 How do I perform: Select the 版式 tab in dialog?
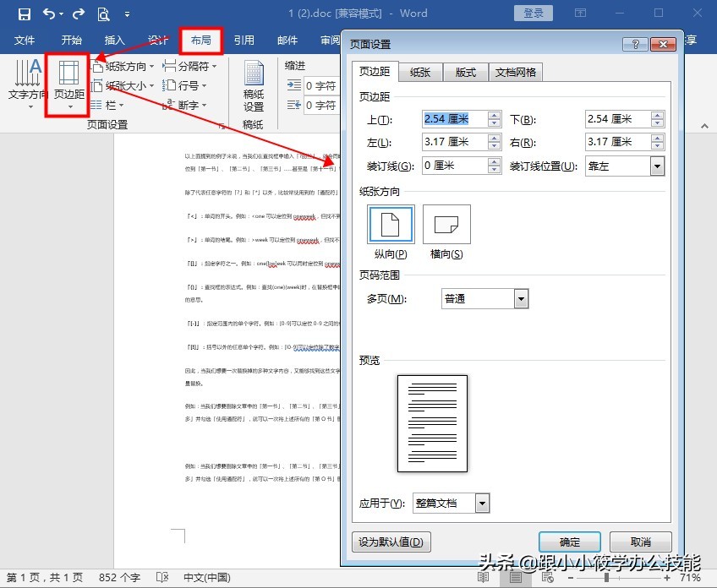pos(466,72)
